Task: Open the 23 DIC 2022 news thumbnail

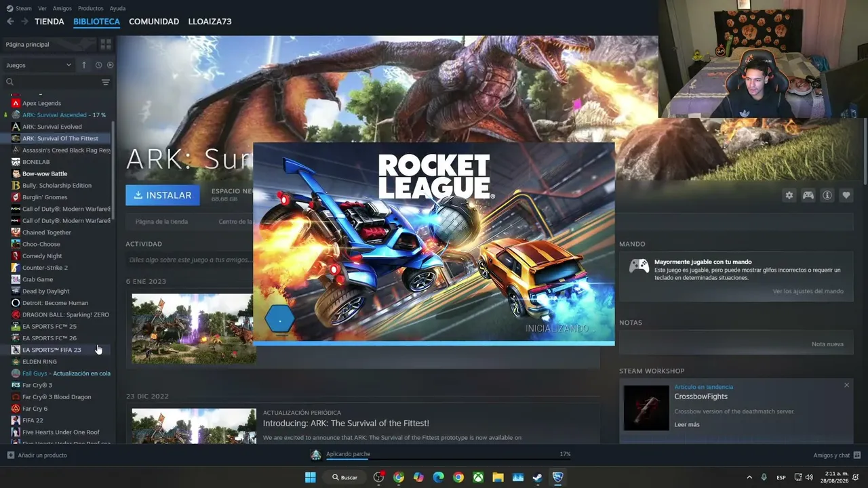Action: (x=193, y=426)
